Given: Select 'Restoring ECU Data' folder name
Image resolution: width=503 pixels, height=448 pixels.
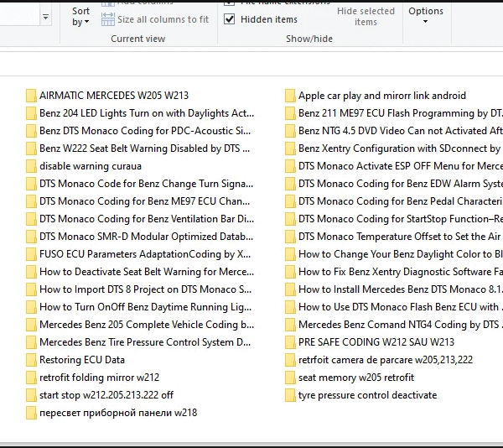Looking at the screenshot, I should [82, 360].
